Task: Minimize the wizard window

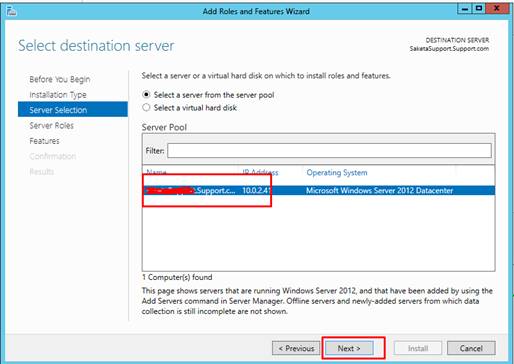Action: [465, 8]
